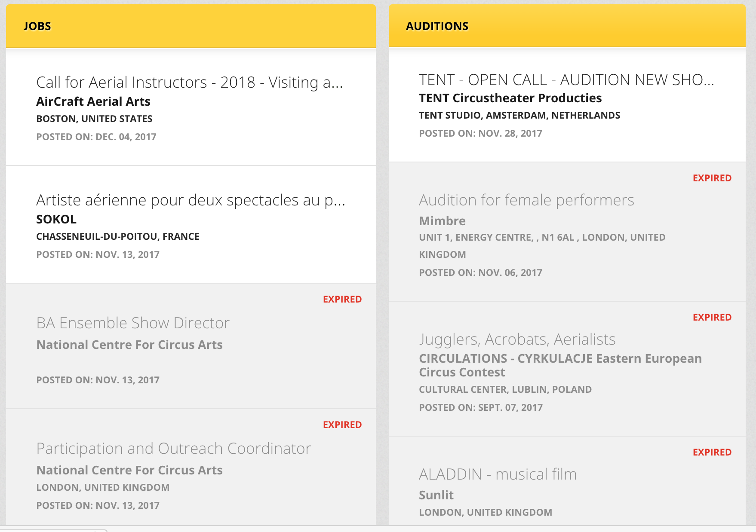Viewport: 756px width, 532px height.
Task: Open Artiste aérienne pour deux spectacles listing
Action: click(191, 200)
